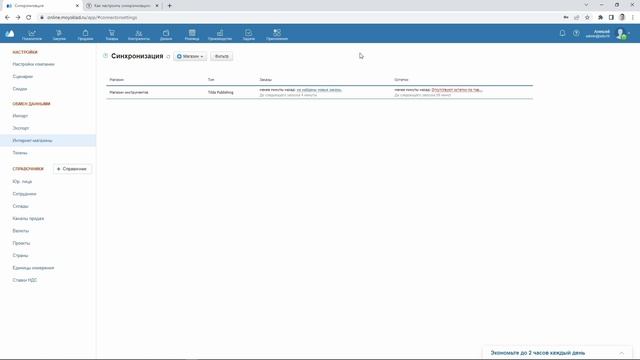Open Скидки in sidebar
This screenshot has width=640, height=360.
pos(20,89)
